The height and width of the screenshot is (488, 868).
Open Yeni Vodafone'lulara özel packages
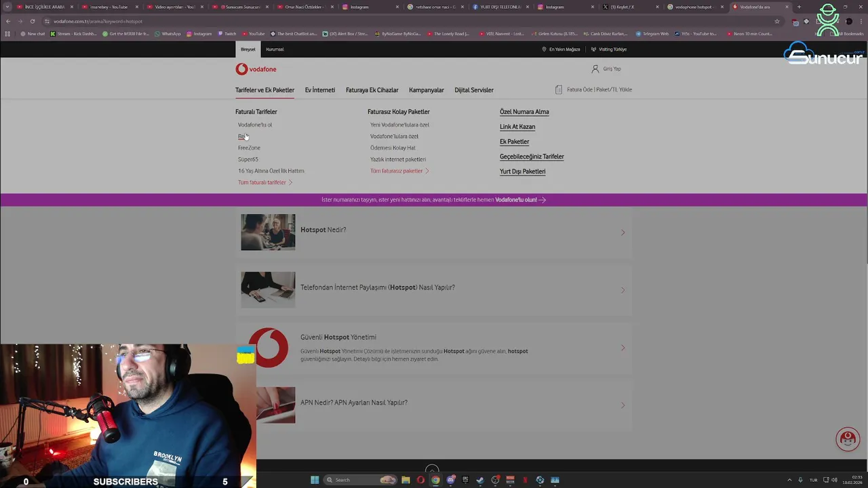pyautogui.click(x=399, y=125)
